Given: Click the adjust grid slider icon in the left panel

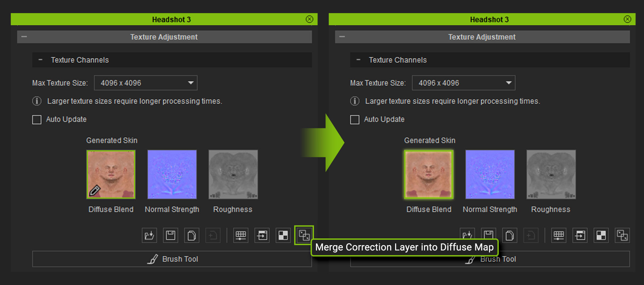Looking at the screenshot, I should pyautogui.click(x=241, y=235).
